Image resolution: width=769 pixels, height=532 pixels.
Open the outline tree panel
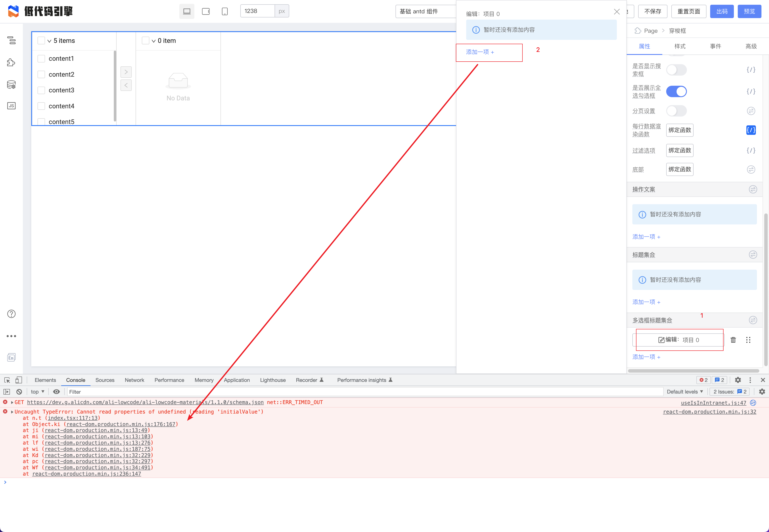pos(11,41)
